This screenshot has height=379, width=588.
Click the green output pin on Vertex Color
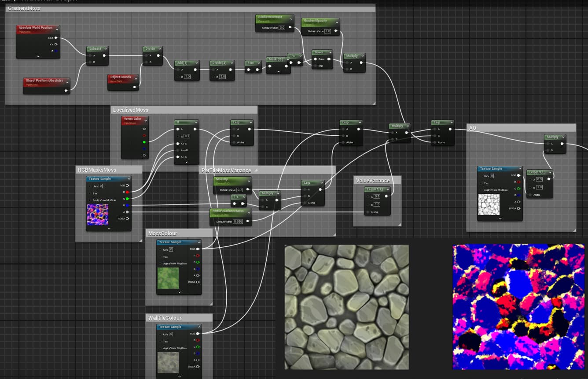point(144,142)
